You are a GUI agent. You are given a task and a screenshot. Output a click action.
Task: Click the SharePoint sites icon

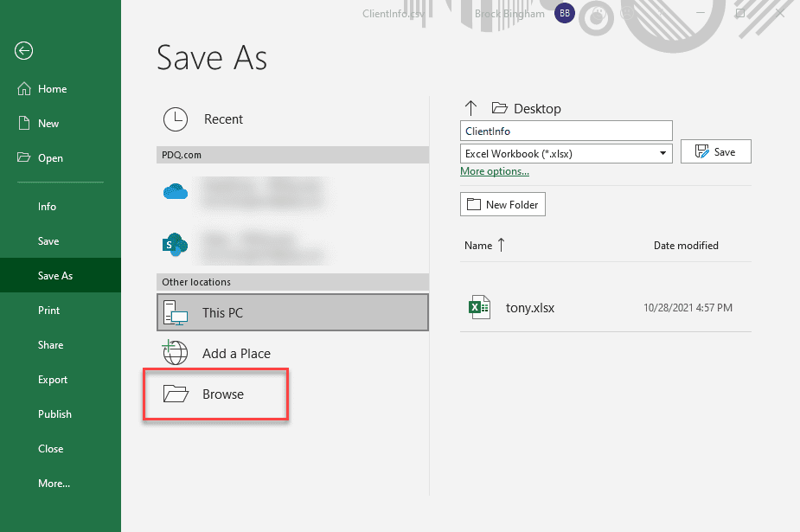click(175, 245)
